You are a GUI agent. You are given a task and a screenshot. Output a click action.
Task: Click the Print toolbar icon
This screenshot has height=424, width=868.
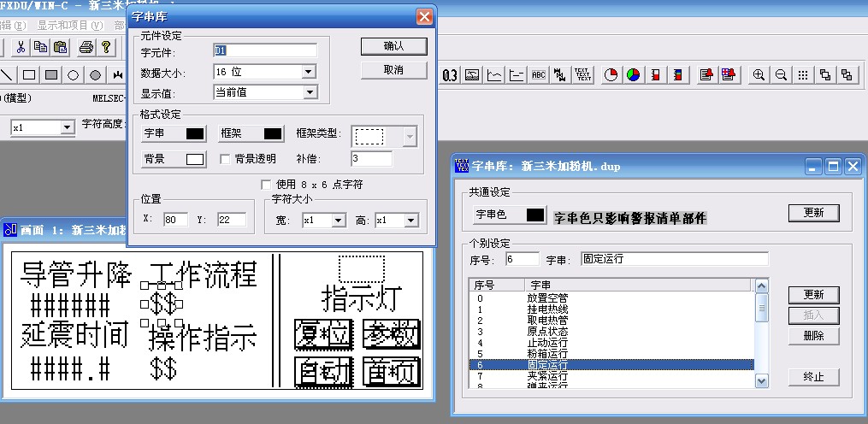86,47
